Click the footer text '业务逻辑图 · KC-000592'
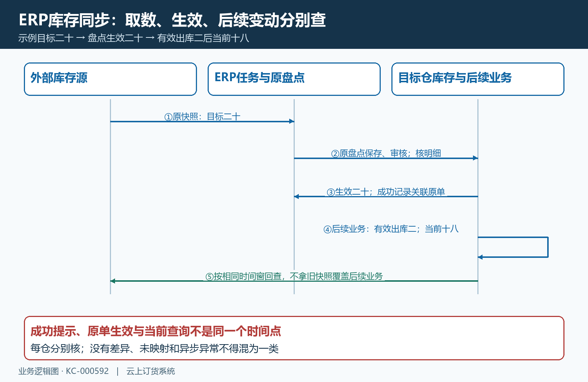Image resolution: width=588 pixels, height=382 pixels. (64, 371)
